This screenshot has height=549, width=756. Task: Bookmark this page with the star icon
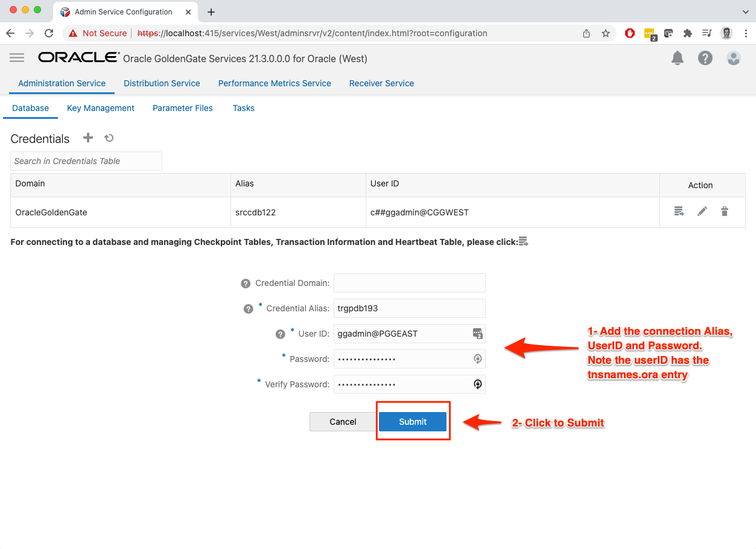coord(606,34)
